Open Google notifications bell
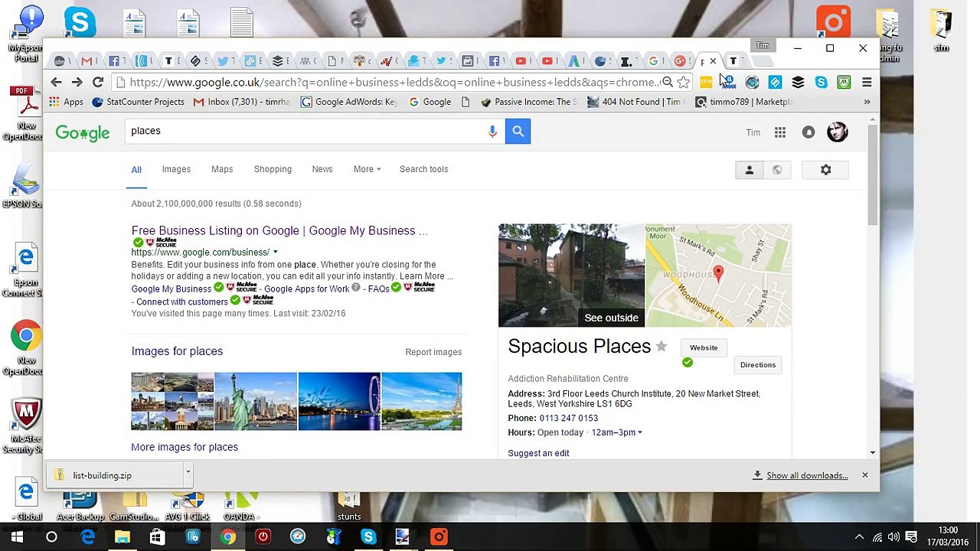The width and height of the screenshot is (980, 551). 808,132
